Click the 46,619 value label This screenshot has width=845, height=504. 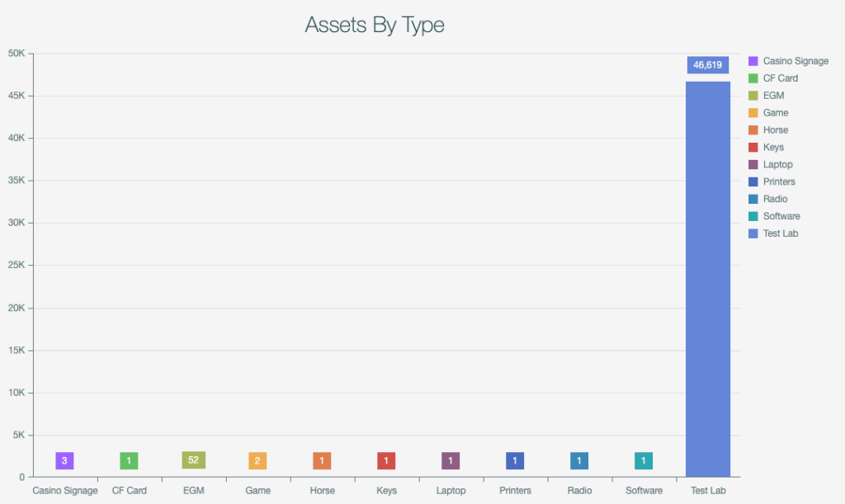point(708,65)
